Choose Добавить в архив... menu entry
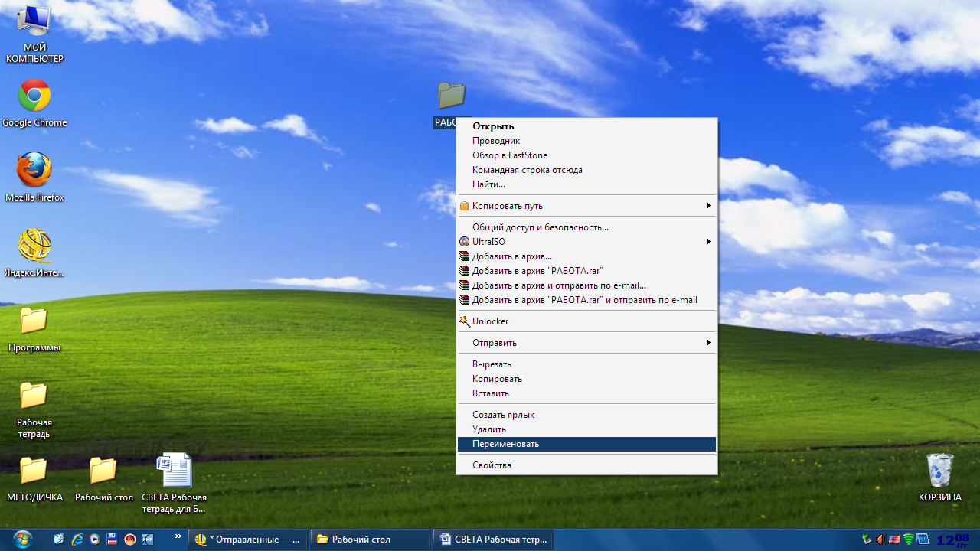Viewport: 980px width, 551px height. tap(586, 256)
